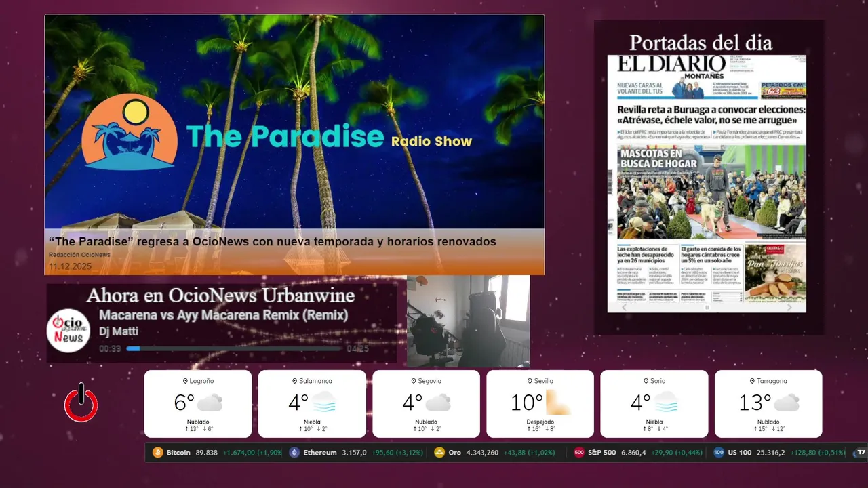Click the Soria location label
This screenshot has width=868, height=488.
click(x=654, y=381)
